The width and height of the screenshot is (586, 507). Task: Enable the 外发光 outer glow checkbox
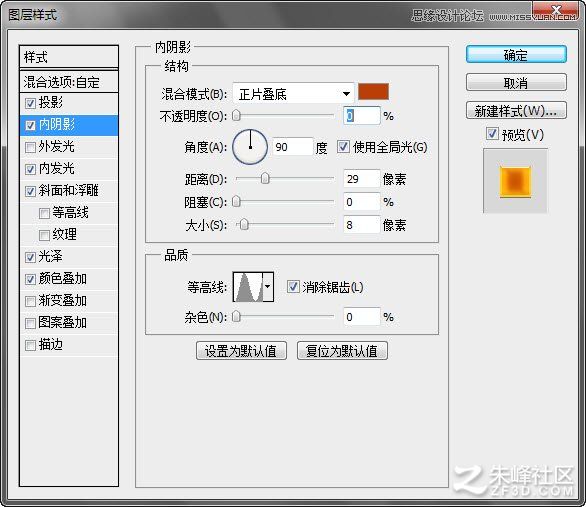(31, 147)
